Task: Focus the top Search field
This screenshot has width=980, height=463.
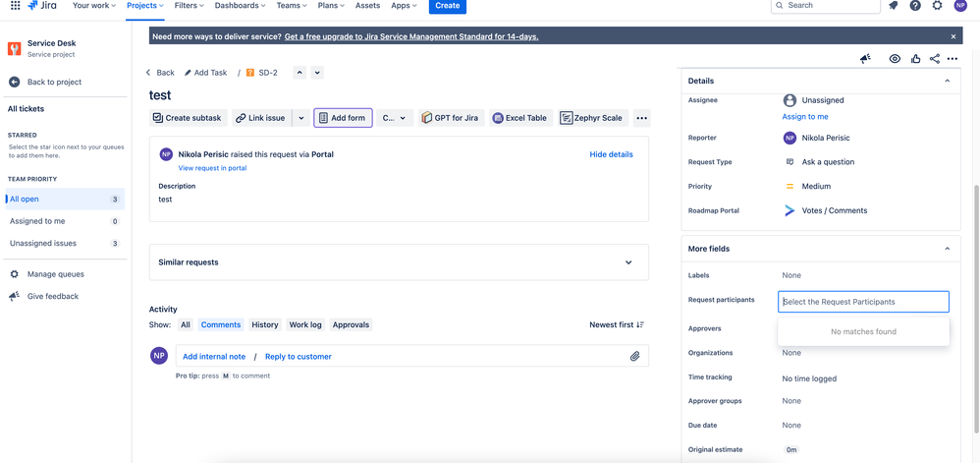Action: 826,6
